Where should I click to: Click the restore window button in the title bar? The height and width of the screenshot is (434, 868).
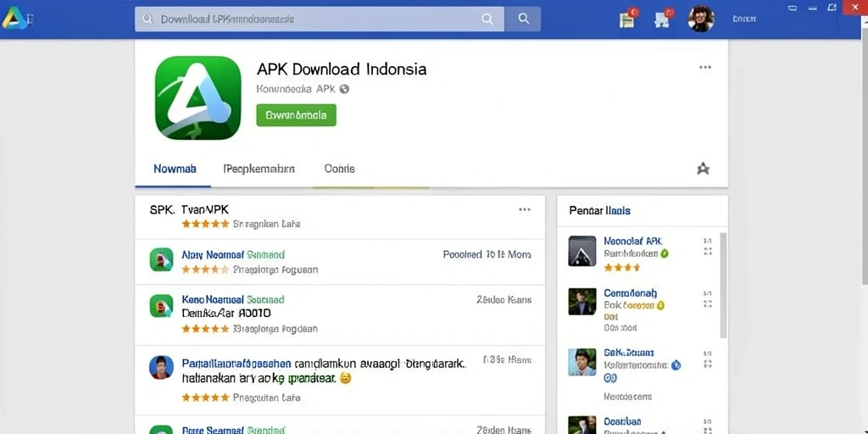tap(832, 7)
